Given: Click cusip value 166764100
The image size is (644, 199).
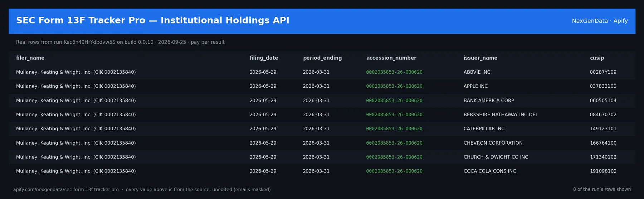Looking at the screenshot, I should pos(603,143).
